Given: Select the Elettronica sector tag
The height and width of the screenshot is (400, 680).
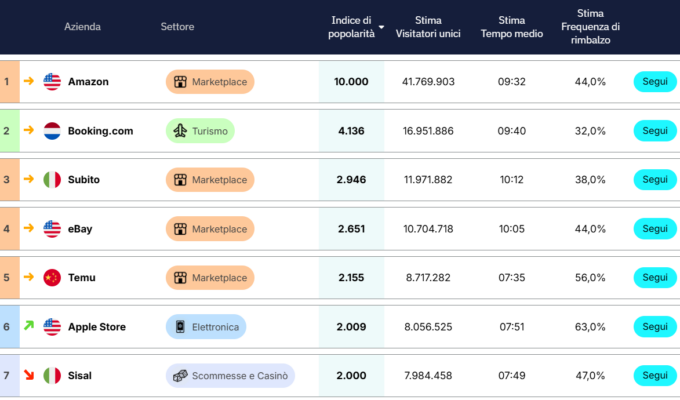Looking at the screenshot, I should point(206,327).
